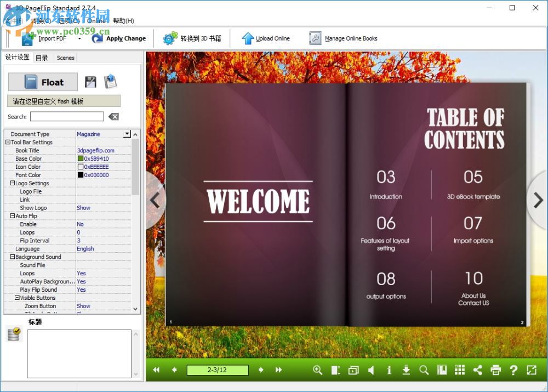The width and height of the screenshot is (548, 392).
Task: Click the Auto Flip Enable value No
Action: 80,224
